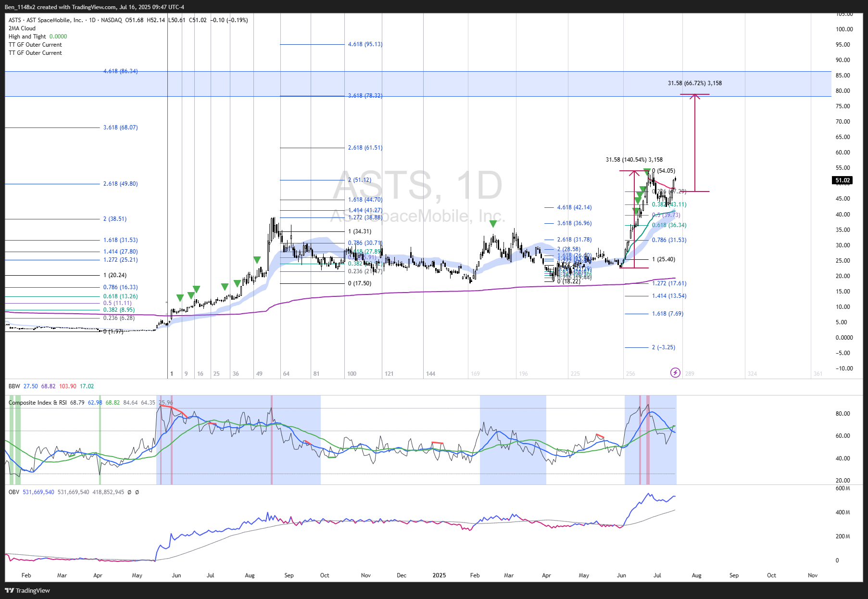
Task: Click the cycle line number 289
Action: tap(690, 374)
